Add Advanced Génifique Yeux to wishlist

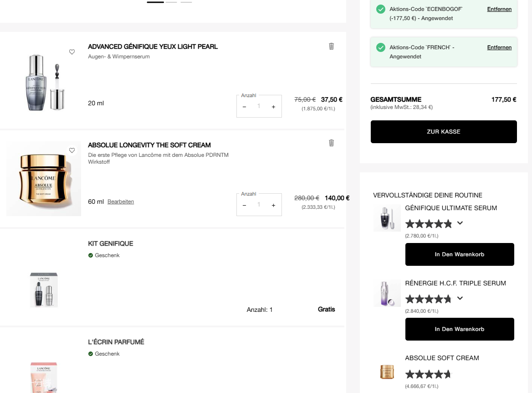point(72,52)
